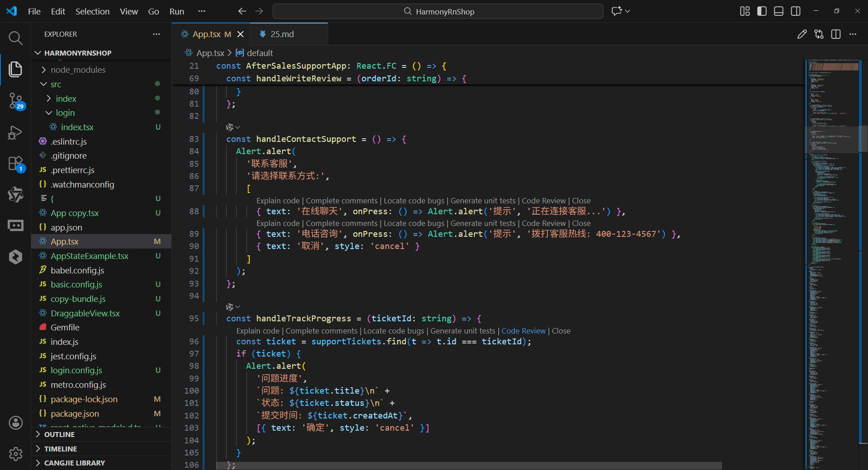Open the Accounts icon in activity bar

(x=15, y=423)
